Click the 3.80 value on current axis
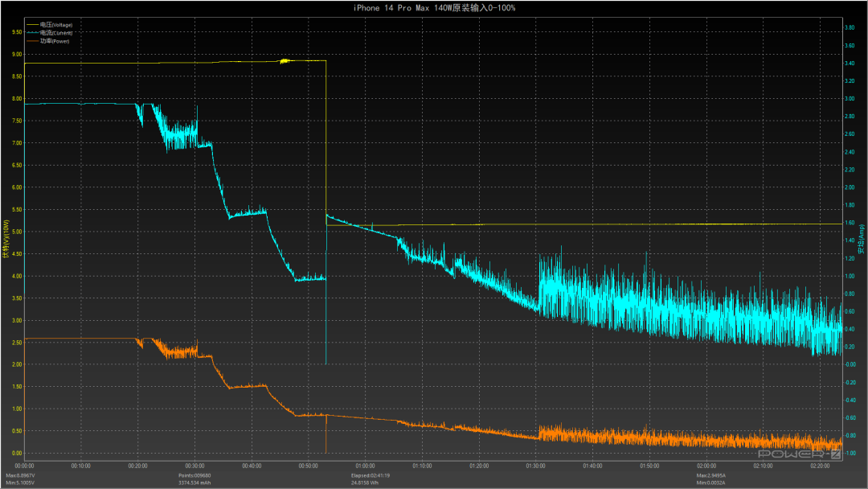Screen dimensions: 868x489 tap(850, 27)
